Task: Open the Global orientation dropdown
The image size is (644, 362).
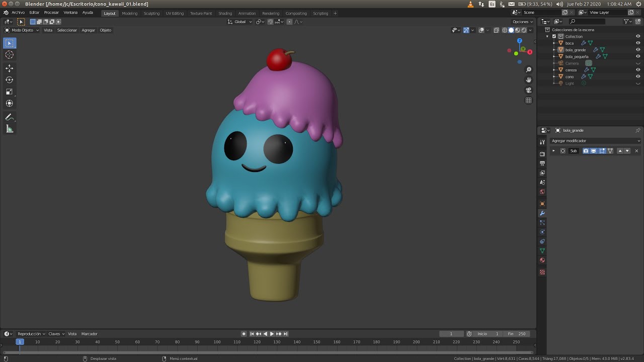Action: 239,22
